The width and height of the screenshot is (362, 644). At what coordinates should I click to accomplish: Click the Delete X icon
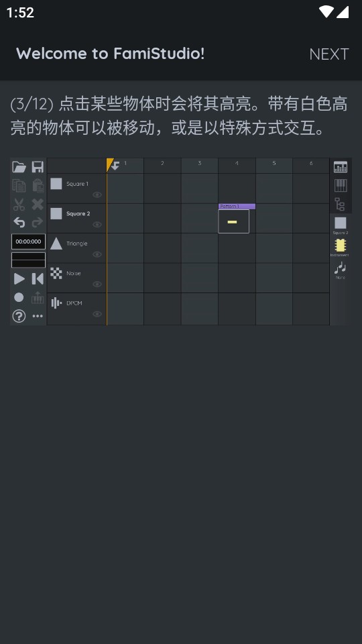(38, 204)
